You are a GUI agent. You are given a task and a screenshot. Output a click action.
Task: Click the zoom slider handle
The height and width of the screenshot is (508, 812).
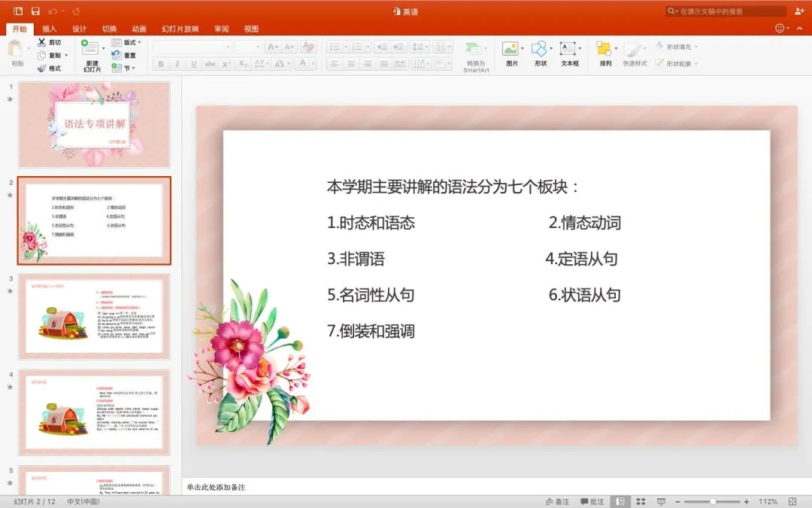[x=713, y=501]
